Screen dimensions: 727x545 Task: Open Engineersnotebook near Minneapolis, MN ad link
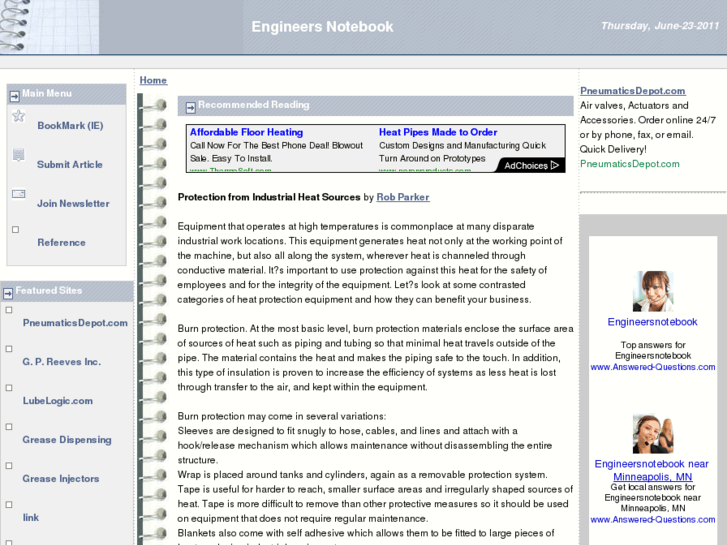tap(652, 470)
